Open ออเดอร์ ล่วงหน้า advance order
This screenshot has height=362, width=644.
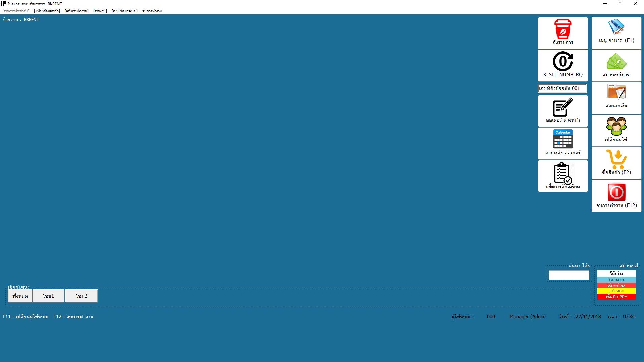point(563,111)
